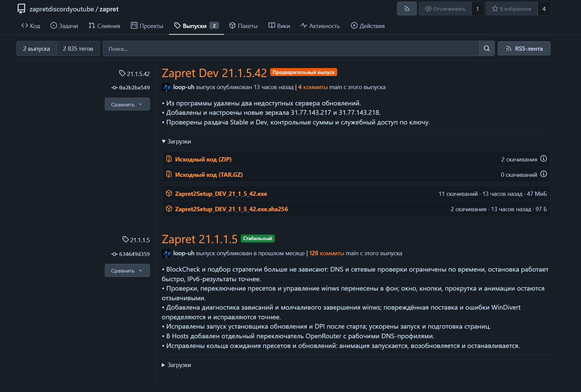Go to the Слияния tab
The height and width of the screenshot is (392, 581).
[x=104, y=26]
